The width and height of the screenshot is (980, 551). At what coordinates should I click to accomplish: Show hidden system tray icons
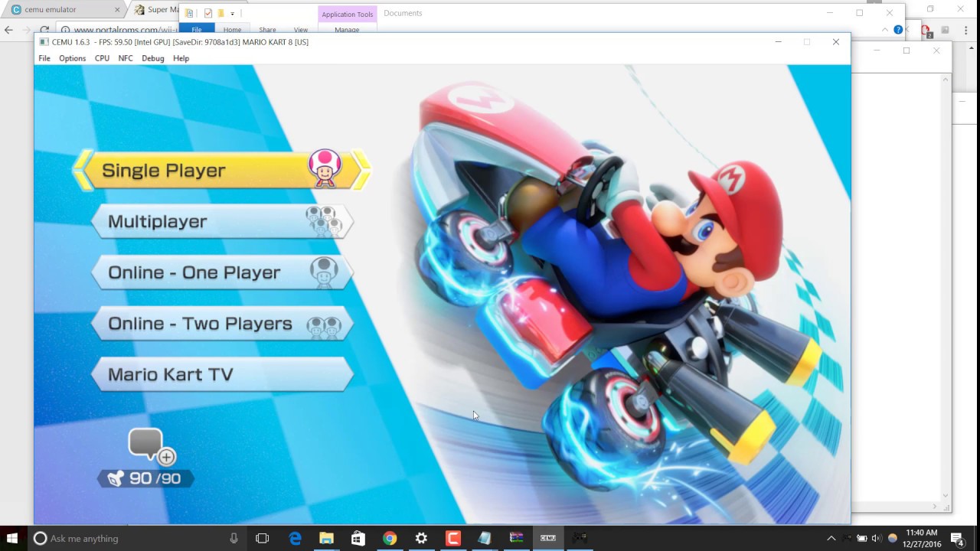tap(831, 538)
